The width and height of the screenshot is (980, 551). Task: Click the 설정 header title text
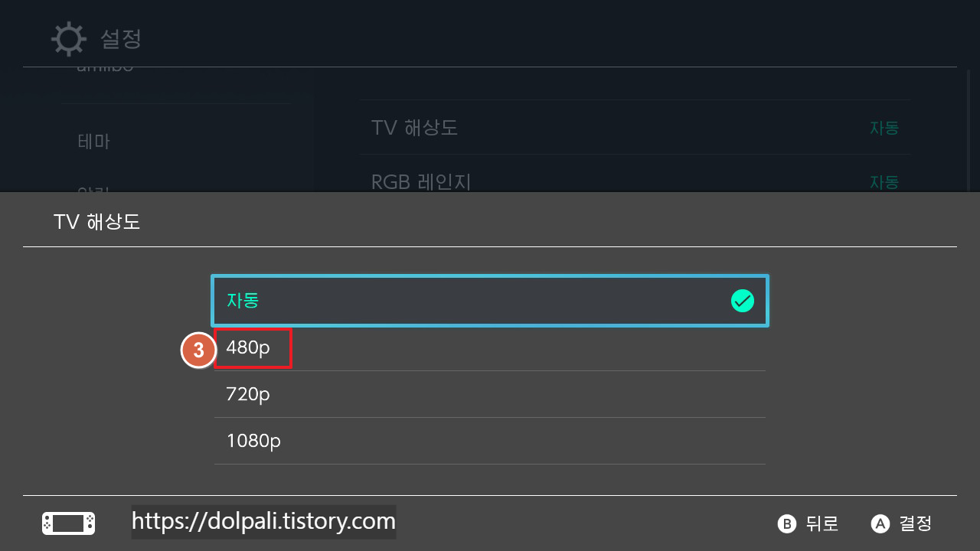tap(122, 40)
